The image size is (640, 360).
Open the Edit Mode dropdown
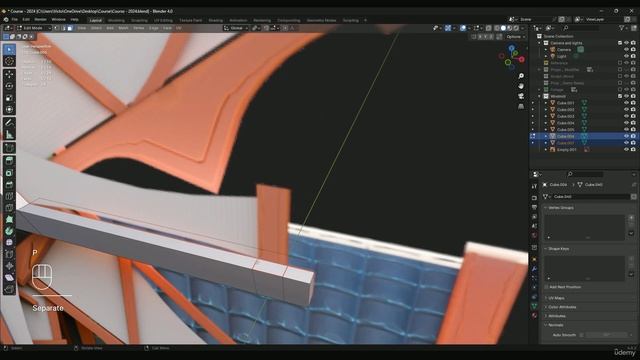coord(34,28)
